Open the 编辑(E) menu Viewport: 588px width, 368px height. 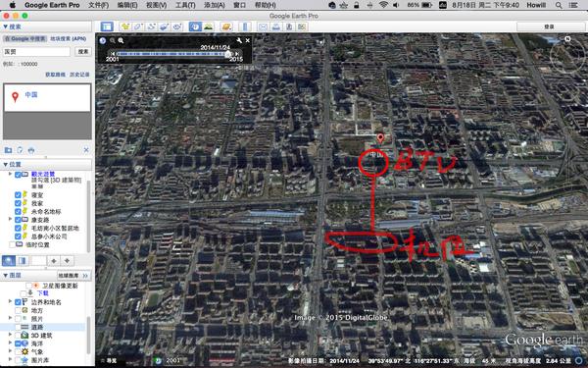pos(127,5)
